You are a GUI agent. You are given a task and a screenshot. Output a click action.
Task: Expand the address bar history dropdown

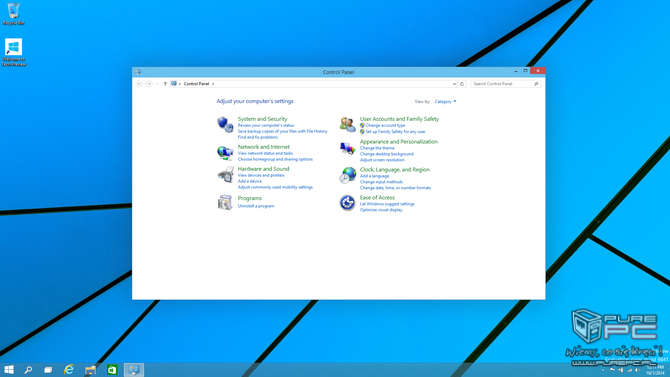[x=454, y=84]
